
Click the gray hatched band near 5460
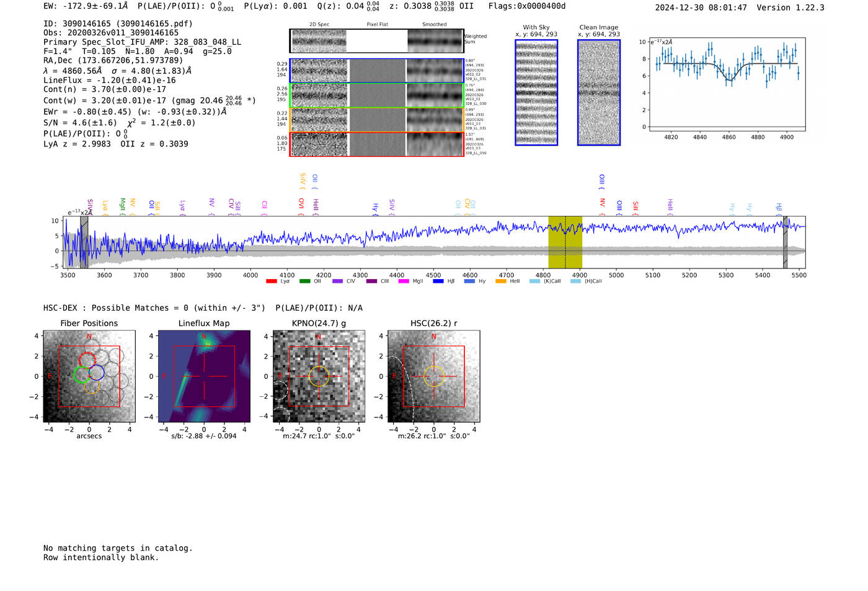point(785,242)
